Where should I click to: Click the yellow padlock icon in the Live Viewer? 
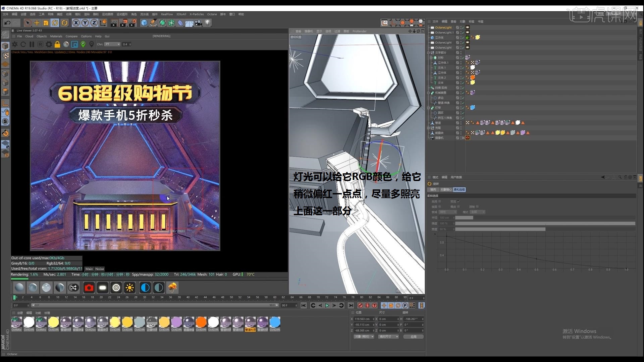[57, 44]
